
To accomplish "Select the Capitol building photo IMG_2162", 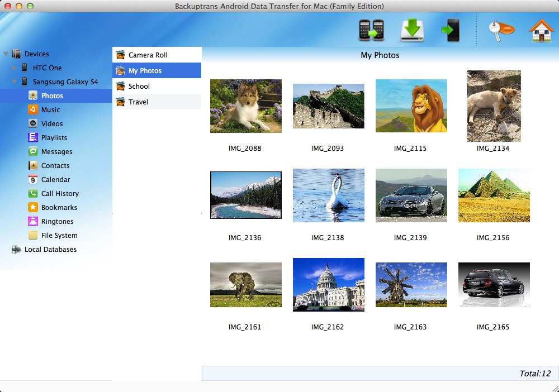I will [328, 285].
